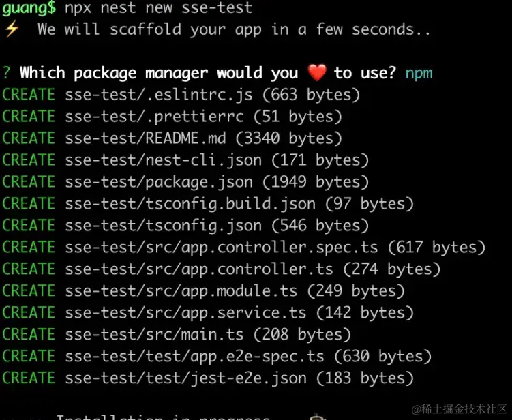Click the 'npx nest new sse-test' command
The width and height of the screenshot is (512, 420).
[159, 7]
